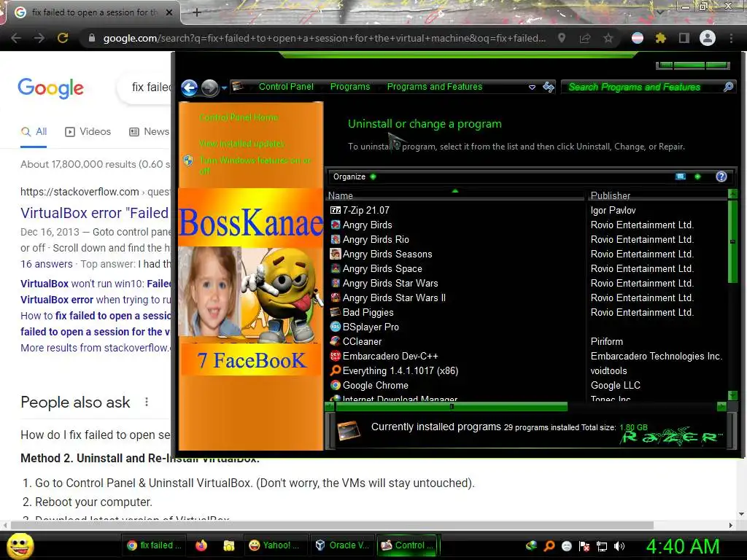This screenshot has height=560, width=747.
Task: Click the horizontal scroll right arrow in list
Action: tap(721, 407)
